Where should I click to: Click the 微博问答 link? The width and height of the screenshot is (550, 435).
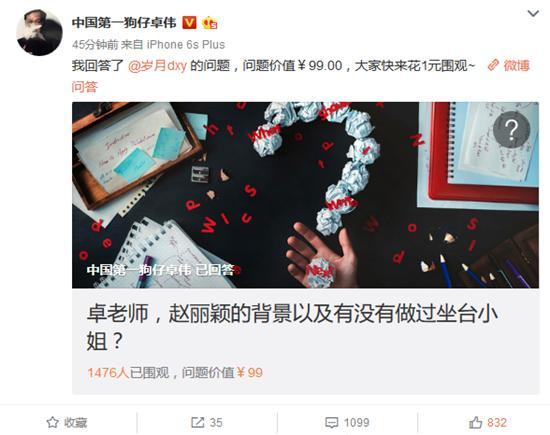(x=301, y=76)
